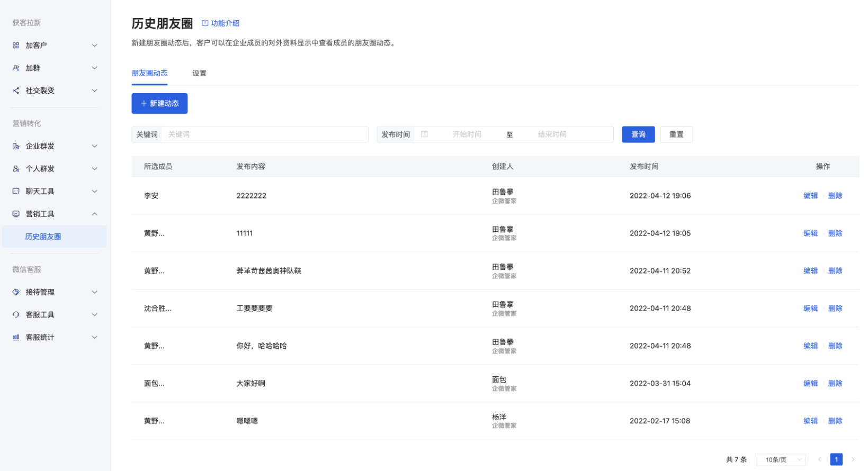Click the 2022-03-31 15:04 publish time

tap(660, 384)
